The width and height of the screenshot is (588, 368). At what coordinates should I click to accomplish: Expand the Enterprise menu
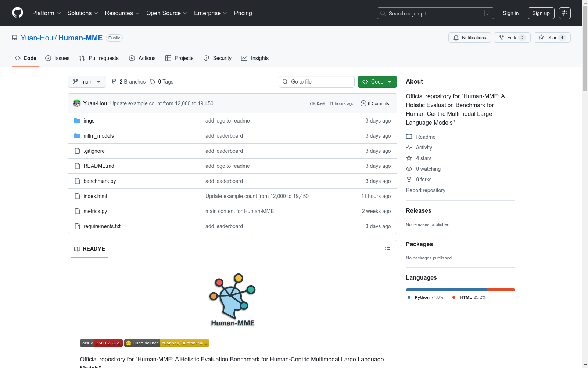click(x=211, y=13)
